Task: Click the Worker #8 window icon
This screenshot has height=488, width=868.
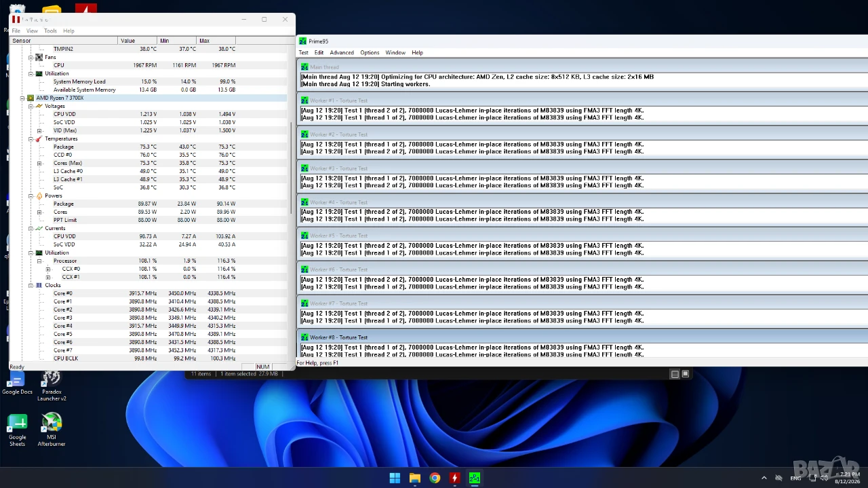Action: coord(304,337)
